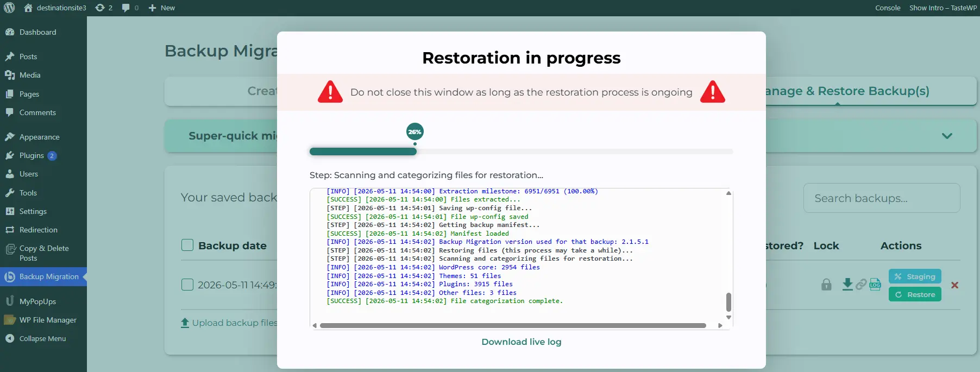Click the WordPress logo in admin bar

(x=9, y=8)
